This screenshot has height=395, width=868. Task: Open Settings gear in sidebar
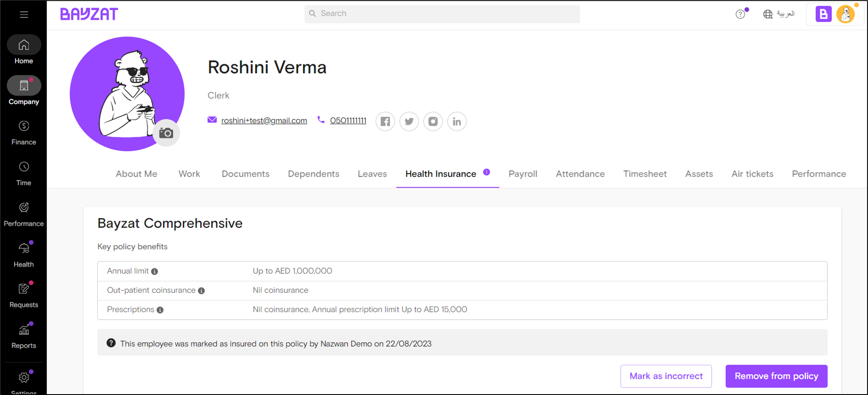click(24, 378)
